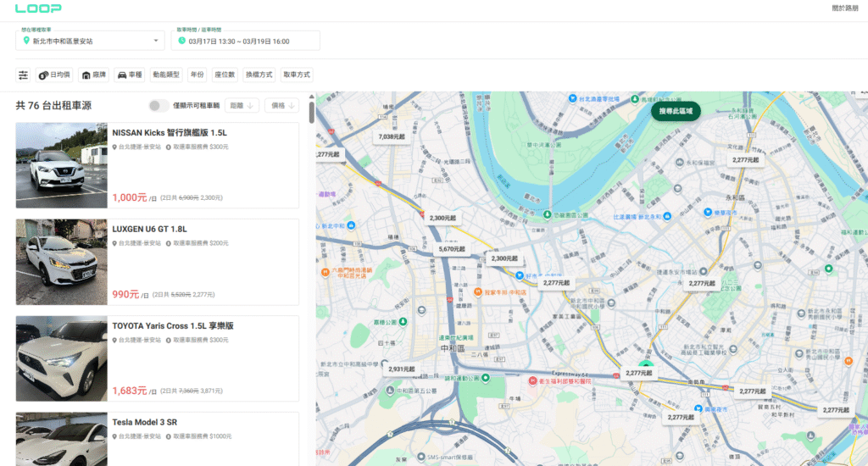Viewport: 868px width, 466px height.
Task: Click the coin icon on 日均價 filter
Action: [x=43, y=75]
